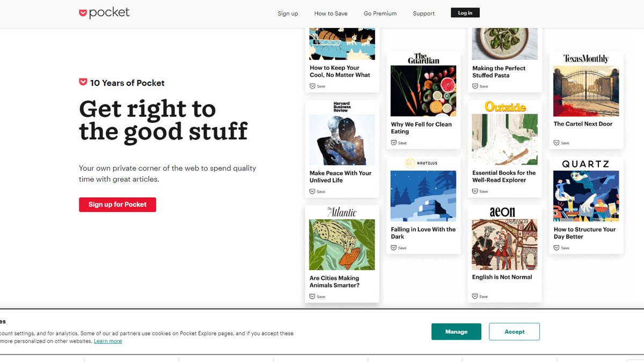
Task: Open the Learn more cookie link
Action: 108,341
